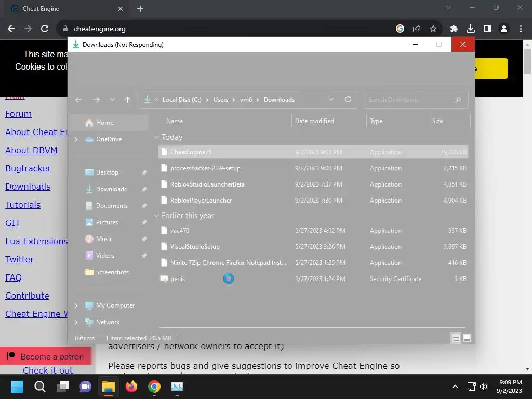Open Downloads quick access folder
The height and width of the screenshot is (399, 532).
coord(111,189)
